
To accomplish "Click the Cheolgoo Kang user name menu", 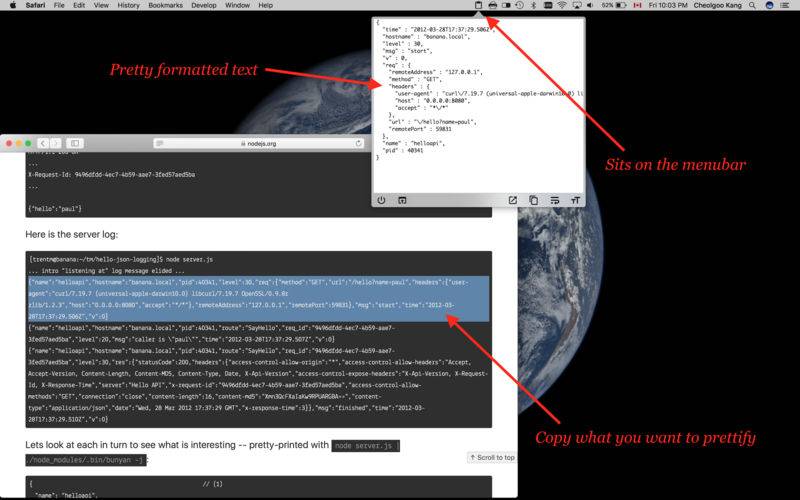I will tap(718, 5).
